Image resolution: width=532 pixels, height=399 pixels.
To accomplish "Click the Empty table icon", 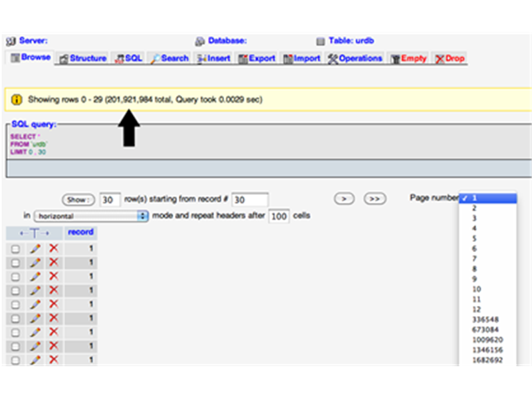I will click(x=394, y=59).
